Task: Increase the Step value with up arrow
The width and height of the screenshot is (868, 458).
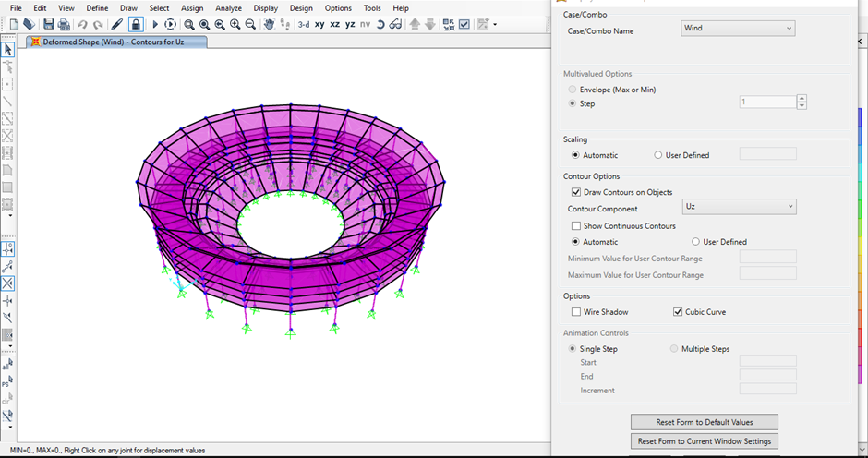Action: click(802, 98)
